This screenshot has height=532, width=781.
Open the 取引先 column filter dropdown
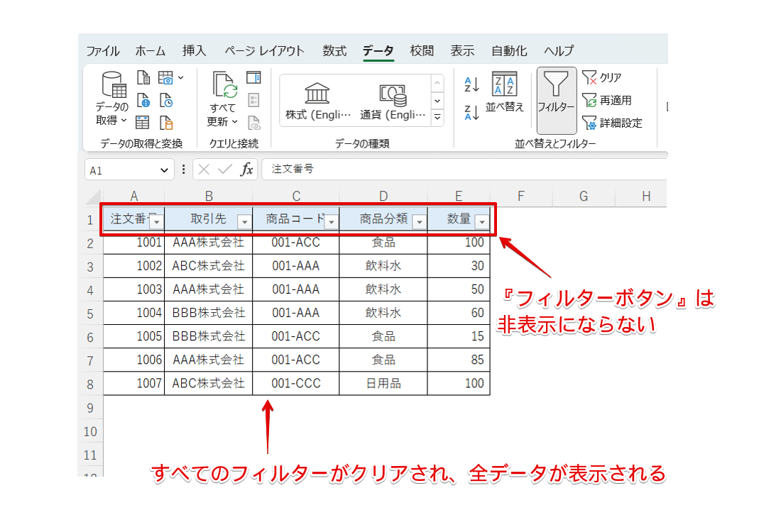click(x=244, y=221)
